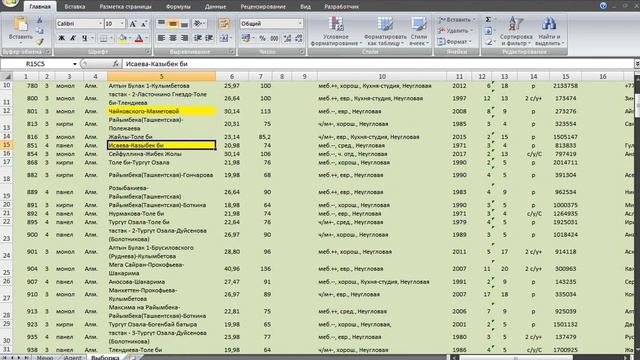Switch to the Рецензирование tab
This screenshot has height=360, width=640.
click(263, 7)
